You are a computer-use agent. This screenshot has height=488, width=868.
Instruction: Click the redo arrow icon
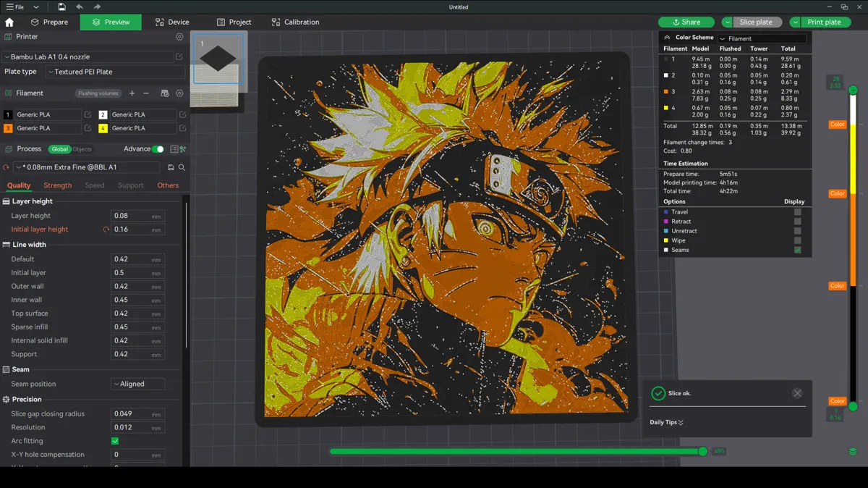(97, 7)
